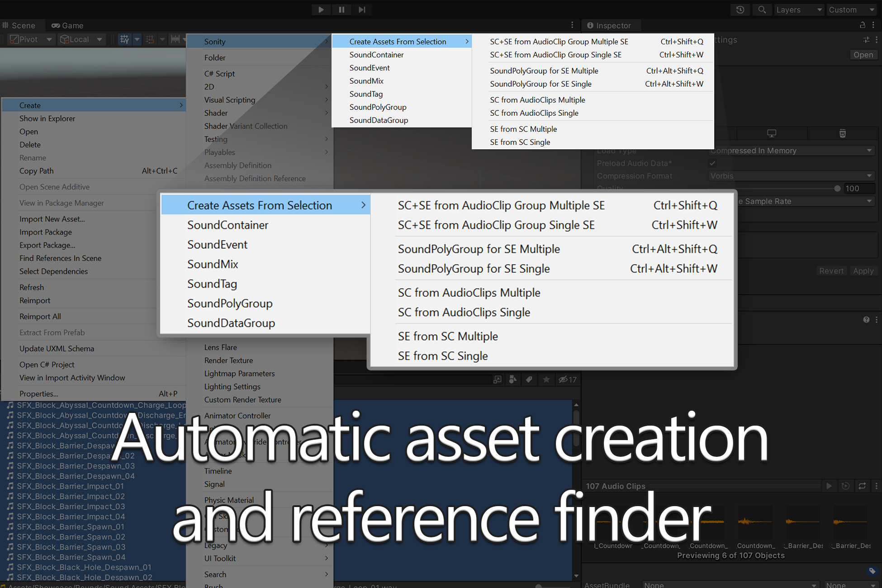Click the Open button in the Inspector

click(x=863, y=55)
